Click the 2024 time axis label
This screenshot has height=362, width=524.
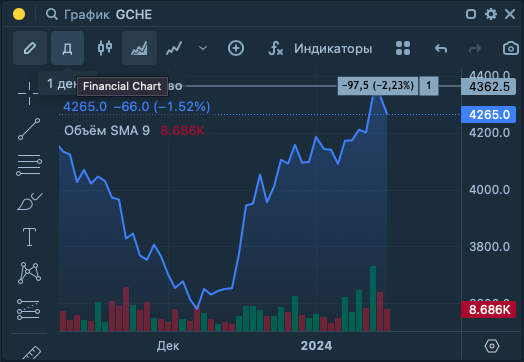(316, 346)
